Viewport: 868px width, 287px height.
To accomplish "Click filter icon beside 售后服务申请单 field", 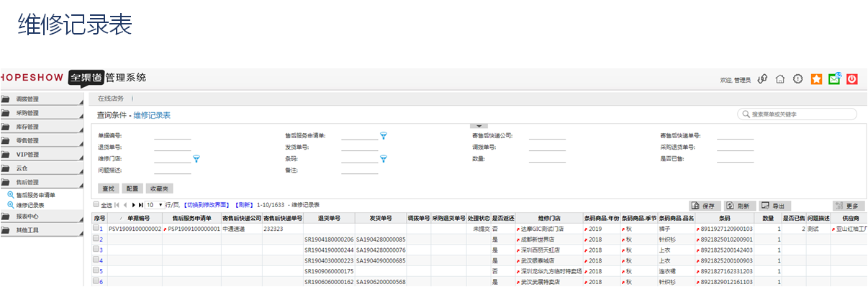I will tap(384, 135).
